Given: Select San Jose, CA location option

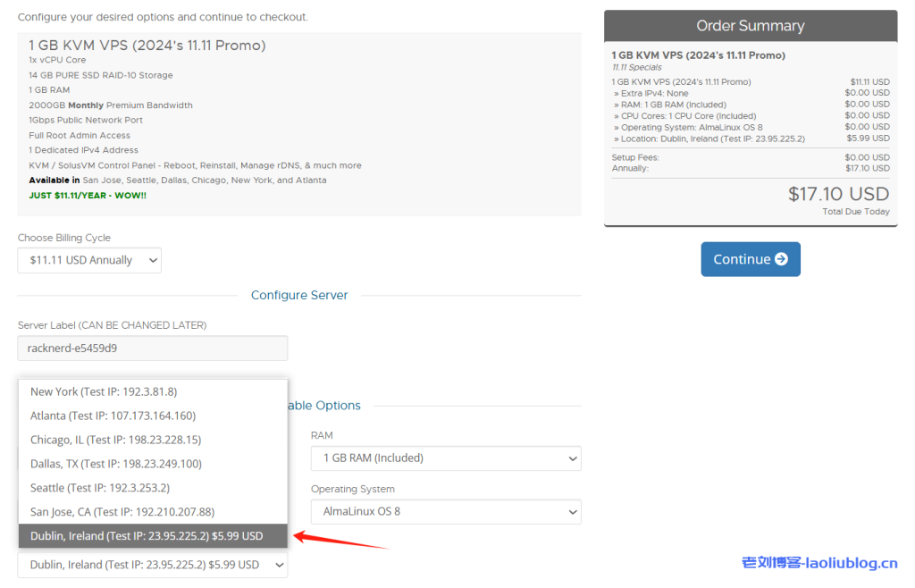Looking at the screenshot, I should (122, 512).
